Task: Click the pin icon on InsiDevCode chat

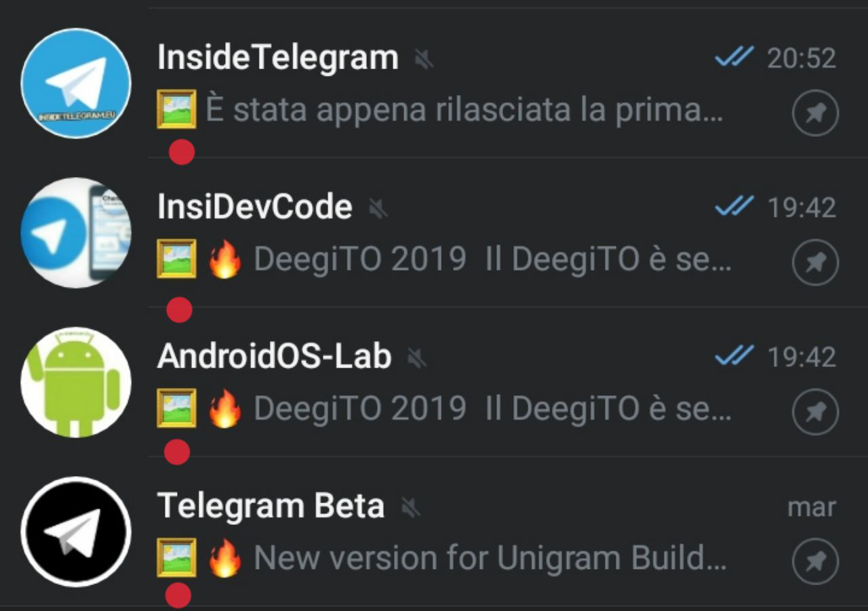Action: coord(815,262)
